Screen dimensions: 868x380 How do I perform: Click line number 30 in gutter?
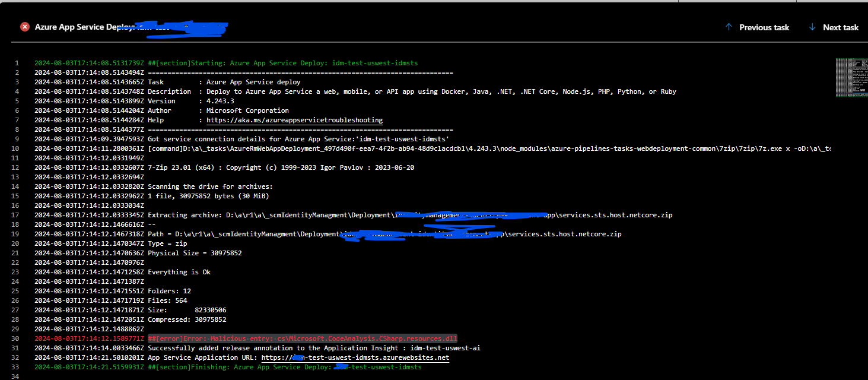click(x=17, y=338)
